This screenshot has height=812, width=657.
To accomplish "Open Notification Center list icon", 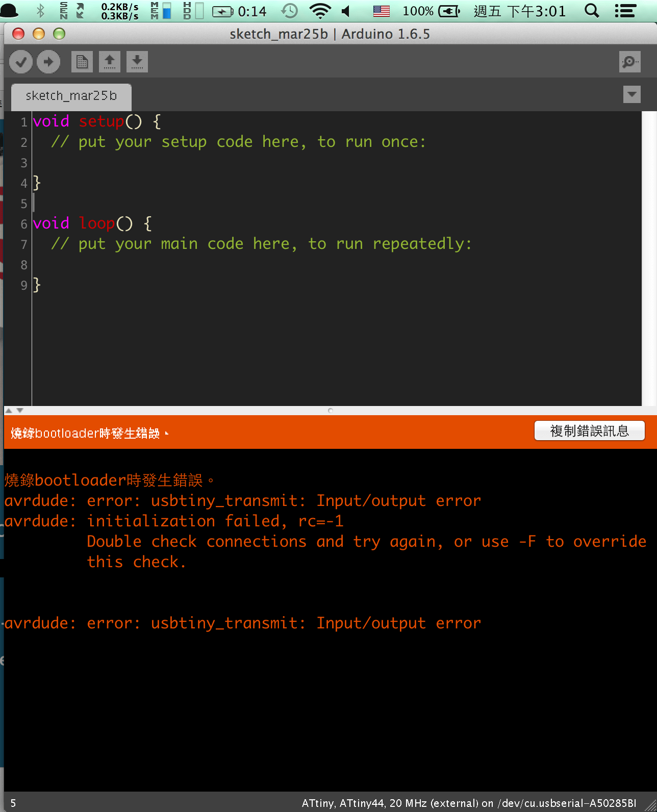I will click(625, 11).
